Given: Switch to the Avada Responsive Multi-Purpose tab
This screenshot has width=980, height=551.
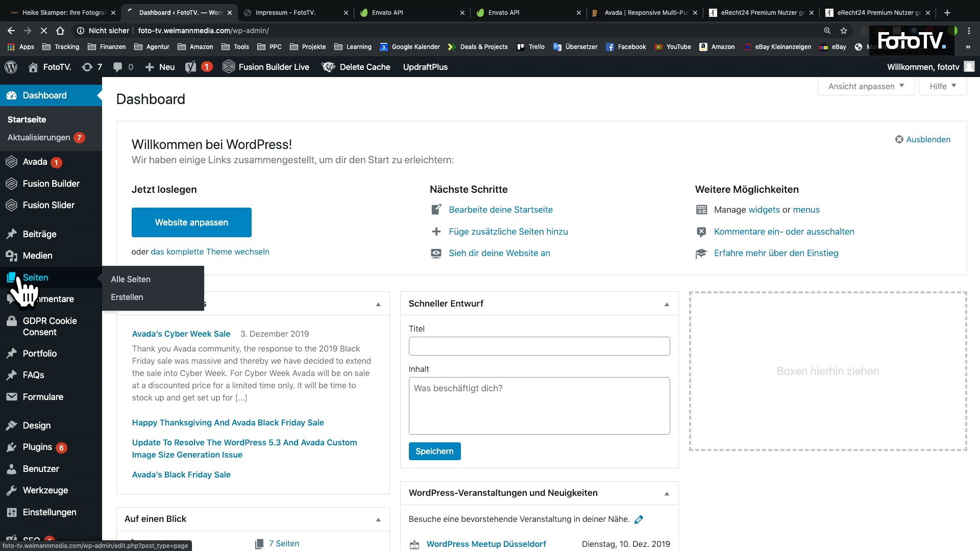Looking at the screenshot, I should coord(645,12).
